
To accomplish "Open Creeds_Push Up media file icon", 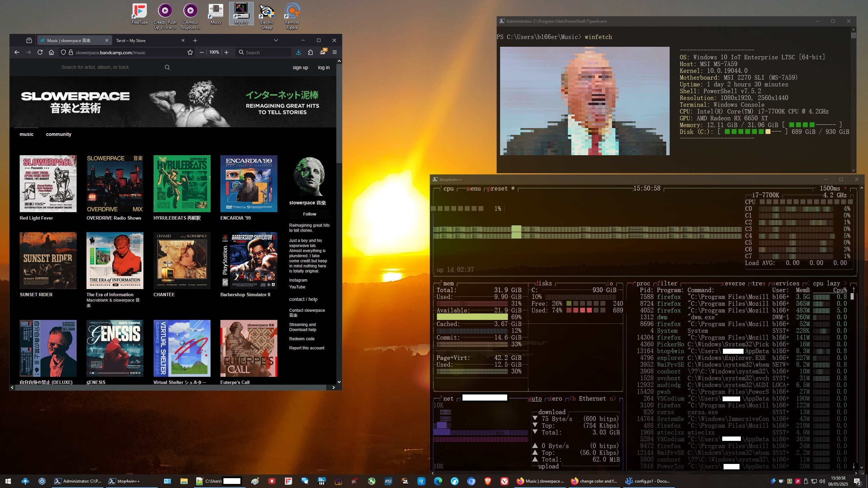I will [x=165, y=16].
